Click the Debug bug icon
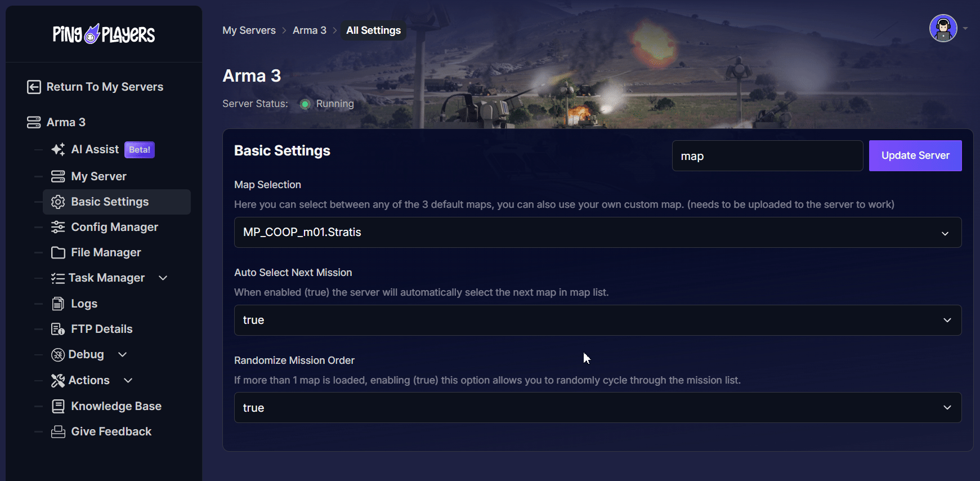 coord(58,354)
